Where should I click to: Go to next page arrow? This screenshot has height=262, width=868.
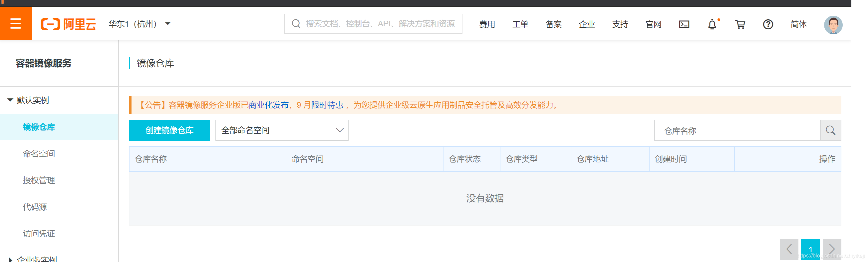[832, 250]
